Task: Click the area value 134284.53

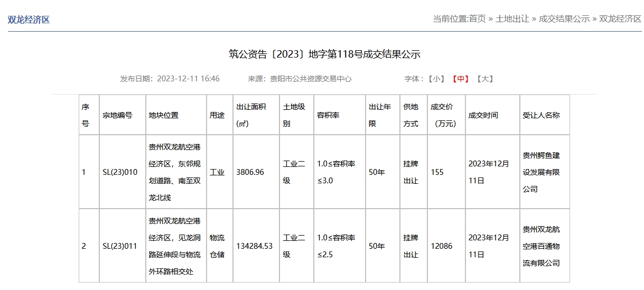Action: [254, 246]
